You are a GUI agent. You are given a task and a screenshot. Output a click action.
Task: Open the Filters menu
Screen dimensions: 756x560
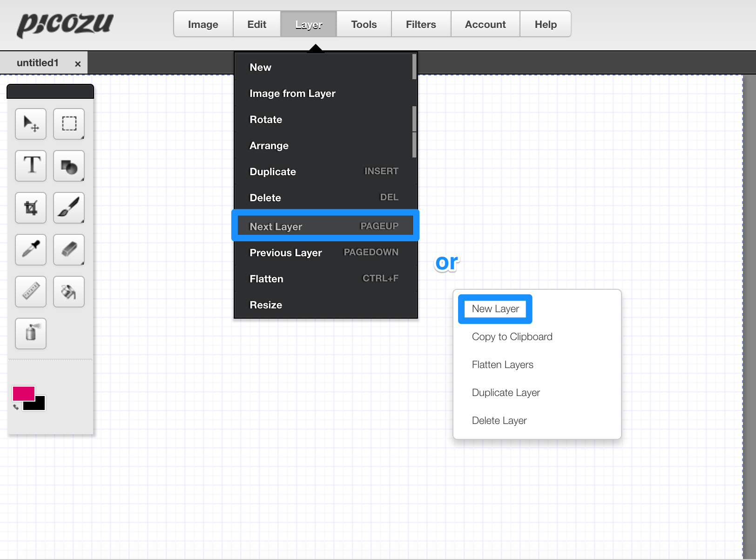tap(421, 24)
